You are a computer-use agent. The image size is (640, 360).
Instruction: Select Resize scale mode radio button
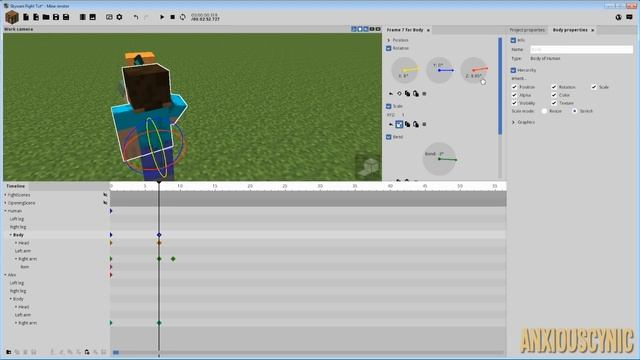[x=544, y=111]
